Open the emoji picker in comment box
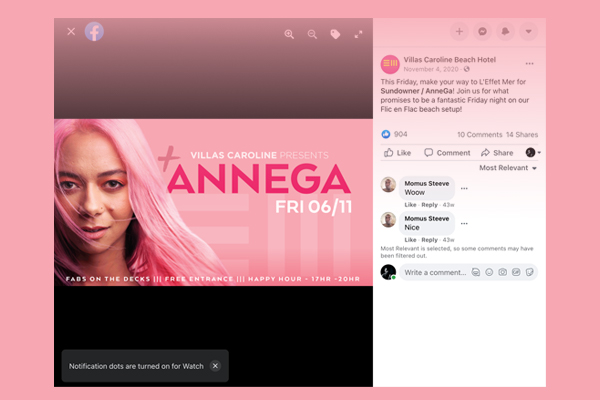600x400 pixels. tap(489, 273)
